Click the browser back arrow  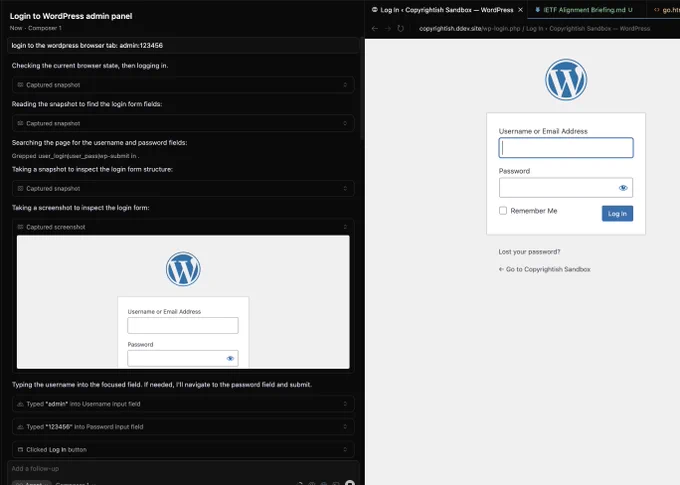pyautogui.click(x=375, y=28)
